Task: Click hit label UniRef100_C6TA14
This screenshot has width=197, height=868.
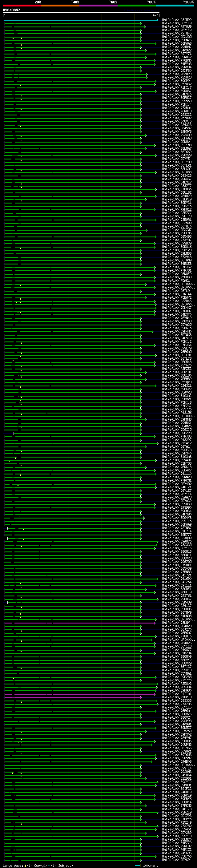Action: coord(177,446)
